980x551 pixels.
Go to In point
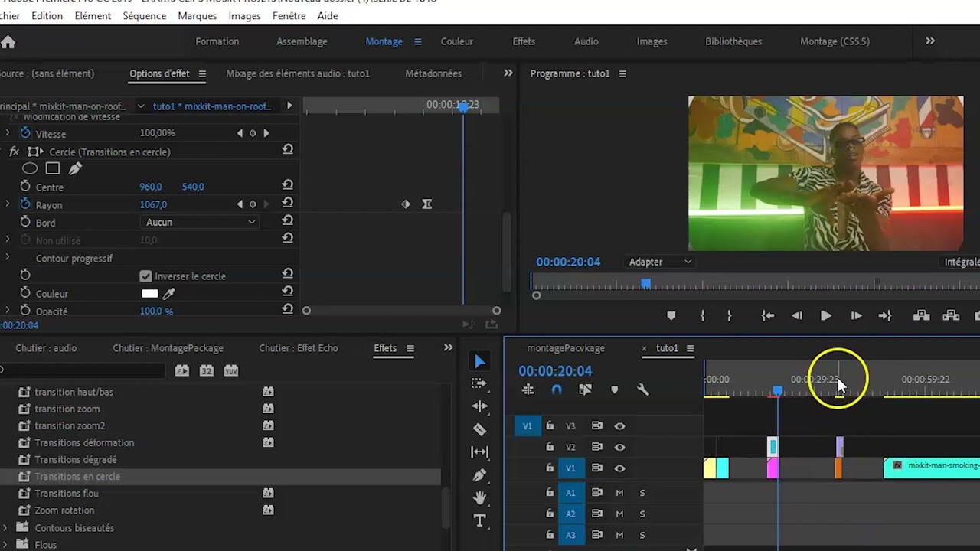pos(768,315)
